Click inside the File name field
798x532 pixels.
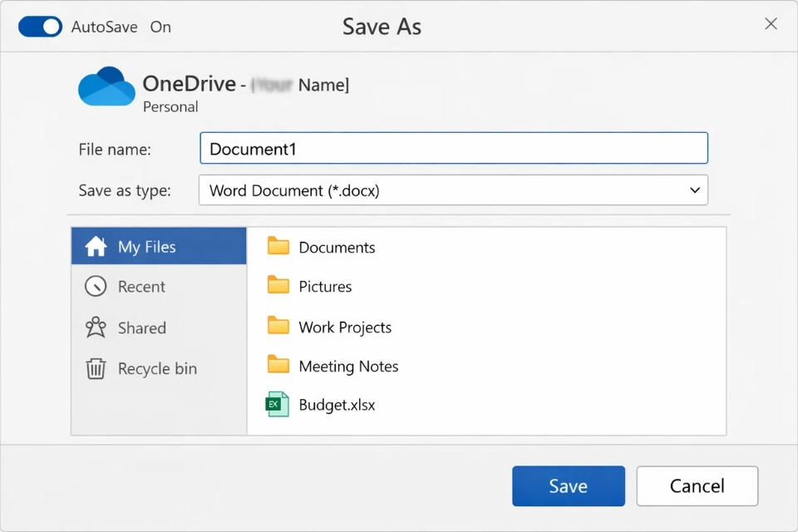pos(453,148)
